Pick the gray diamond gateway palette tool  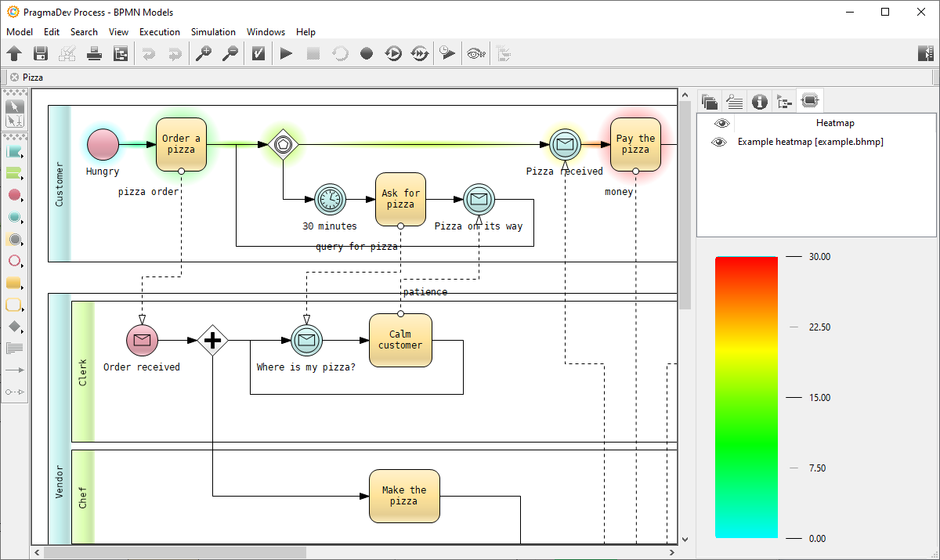(14, 326)
